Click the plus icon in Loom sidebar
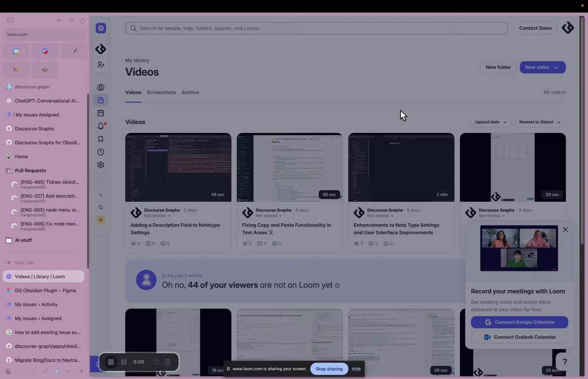Image resolution: width=588 pixels, height=379 pixels. [101, 195]
